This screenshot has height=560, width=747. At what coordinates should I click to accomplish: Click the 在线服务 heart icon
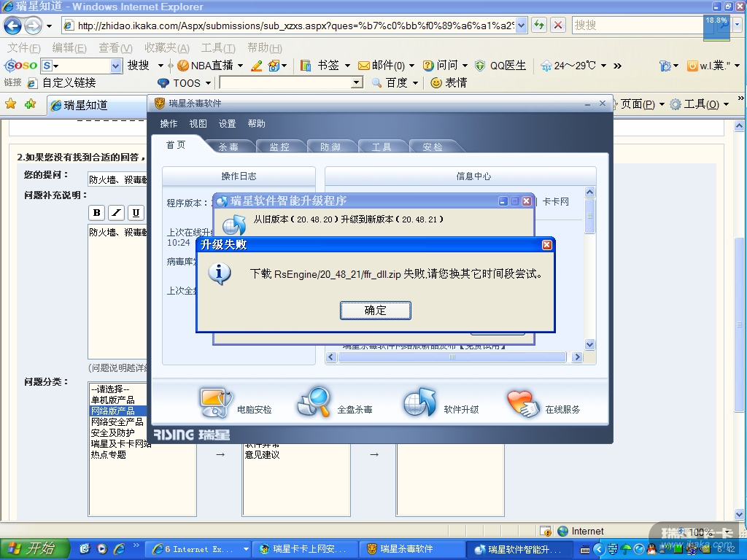point(522,404)
